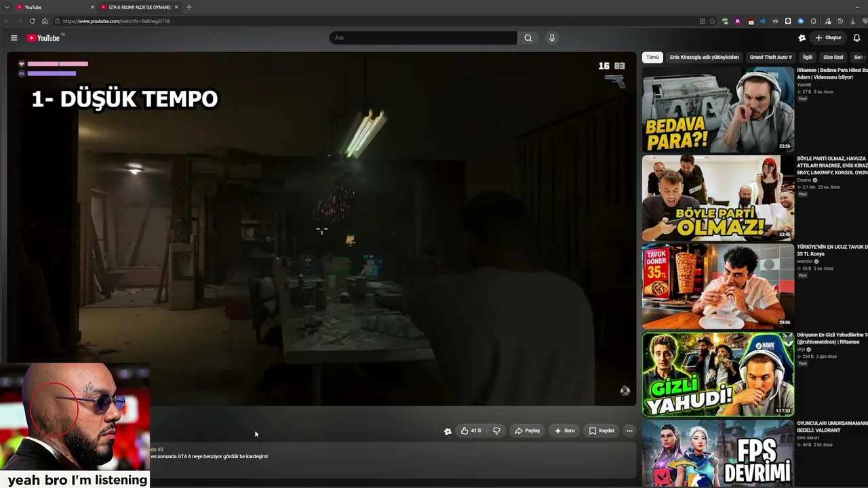Click the Oluştur create button
This screenshot has height=488, width=868.
click(829, 38)
